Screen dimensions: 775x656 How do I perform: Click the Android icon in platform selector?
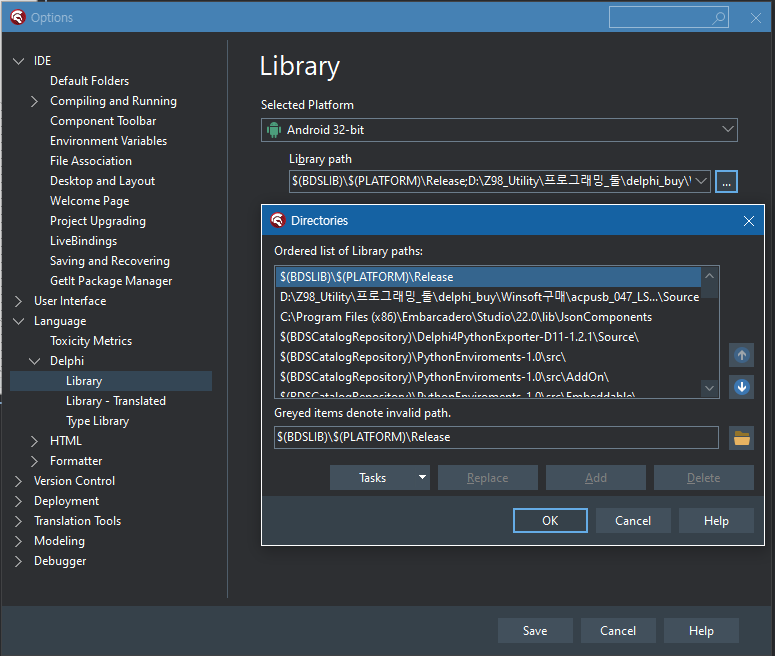273,130
